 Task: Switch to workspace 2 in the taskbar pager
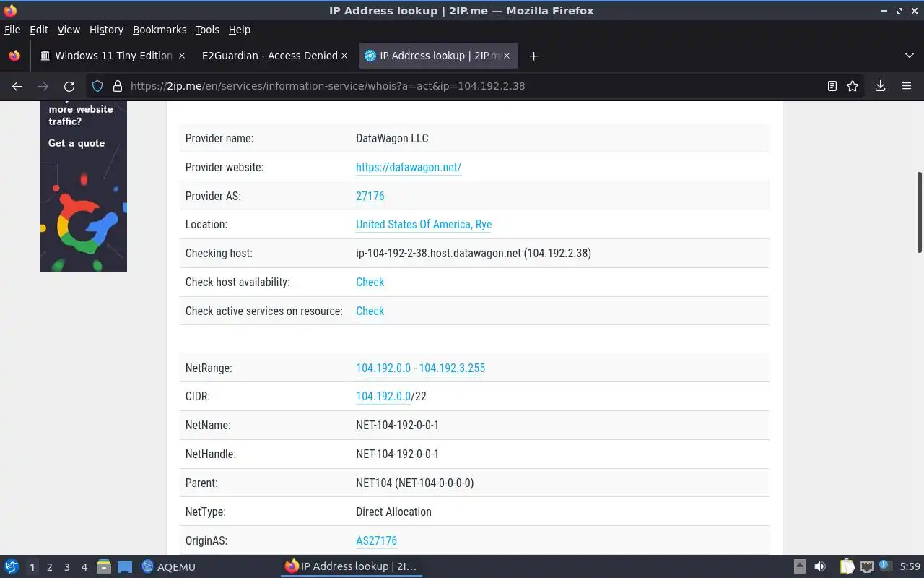coord(49,567)
